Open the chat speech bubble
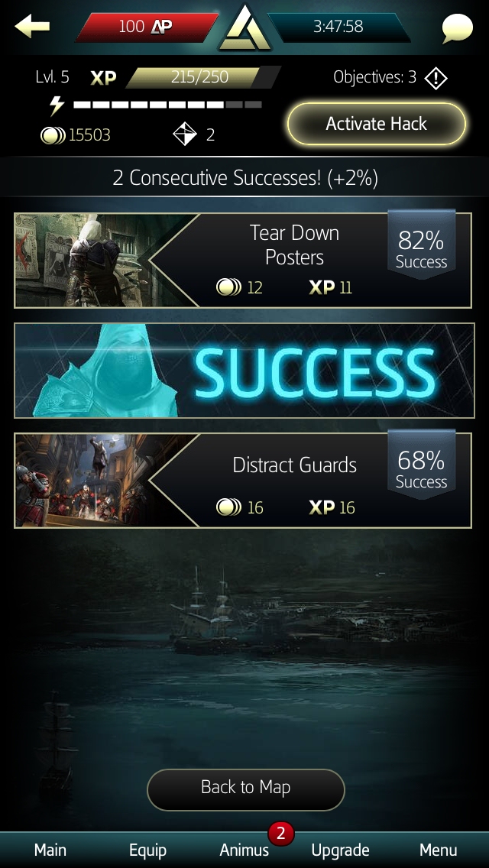 pos(458,28)
